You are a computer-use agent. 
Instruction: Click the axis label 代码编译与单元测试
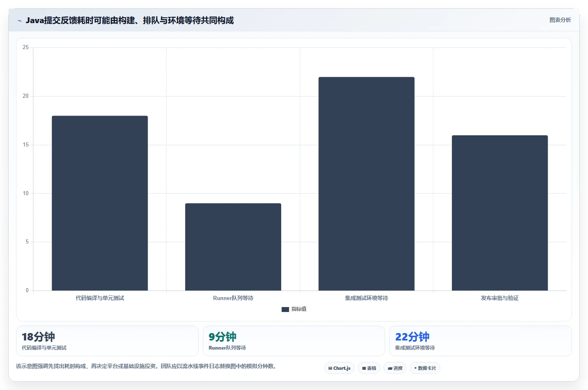[100, 298]
